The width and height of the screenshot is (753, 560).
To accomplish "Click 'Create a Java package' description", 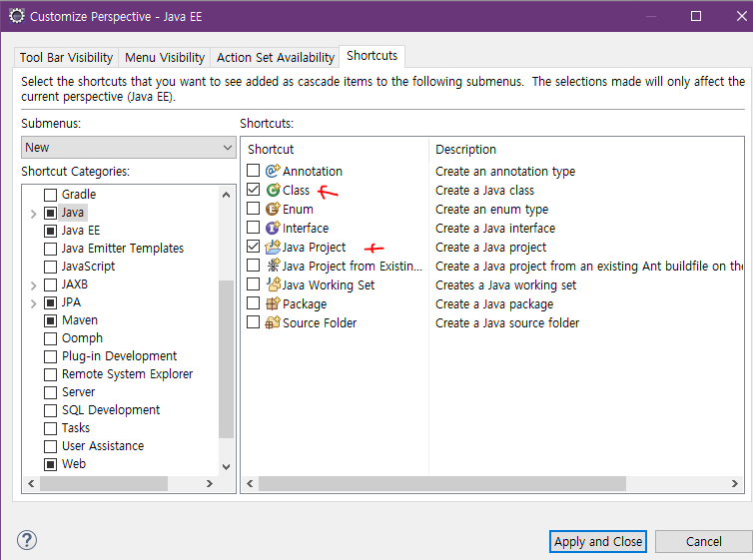I will (494, 304).
